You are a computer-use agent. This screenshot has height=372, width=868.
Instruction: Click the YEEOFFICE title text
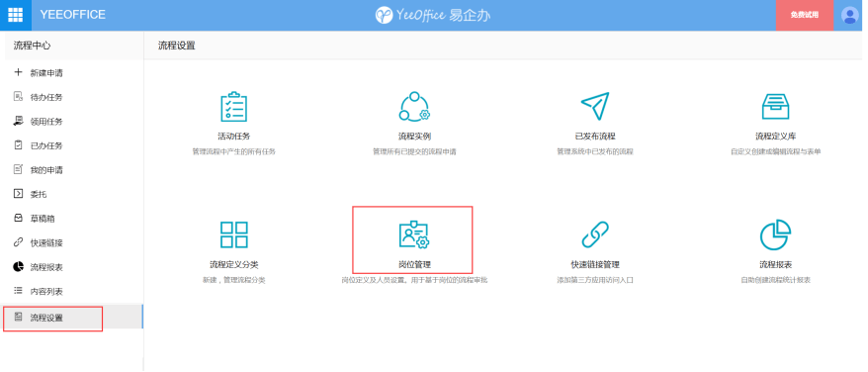(x=72, y=15)
